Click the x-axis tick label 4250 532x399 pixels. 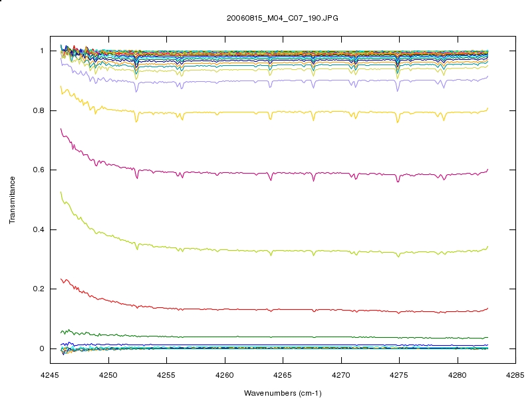108,375
